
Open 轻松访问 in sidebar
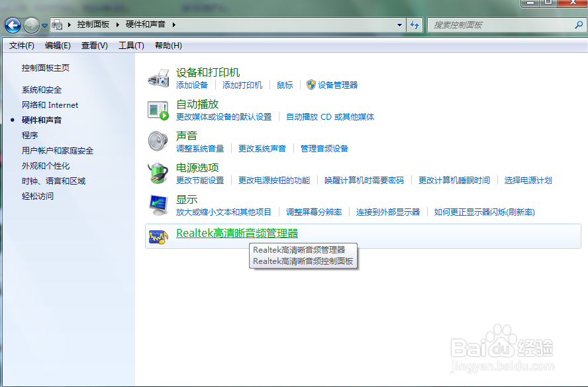(38, 196)
